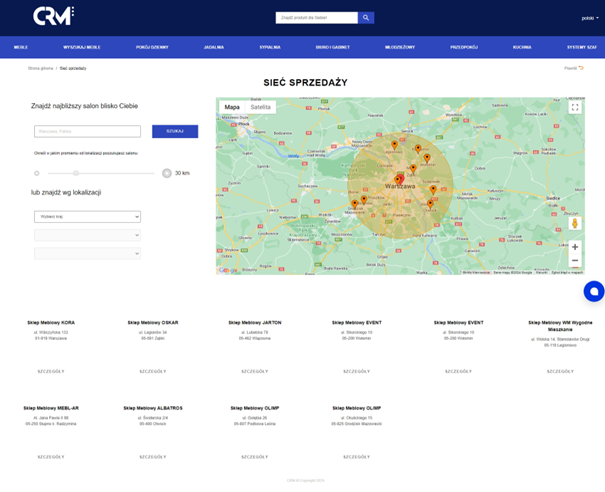Viewport: 605px width, 492px height.
Task: Open KUCHNIA menu item
Action: [x=522, y=47]
